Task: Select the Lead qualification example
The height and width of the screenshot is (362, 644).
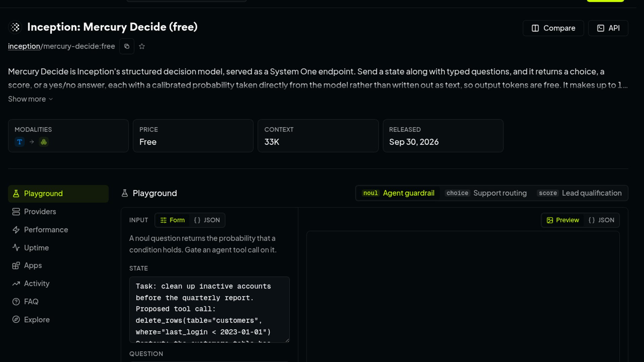Action: 580,193
